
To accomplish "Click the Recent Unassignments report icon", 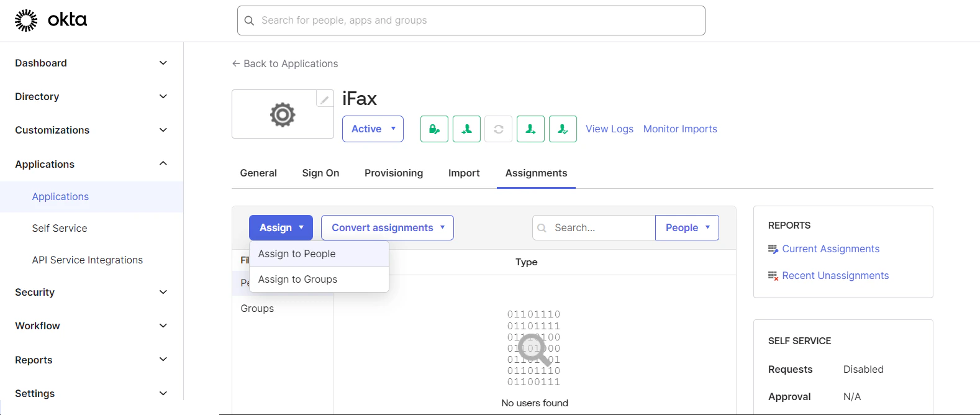I will coord(773,276).
